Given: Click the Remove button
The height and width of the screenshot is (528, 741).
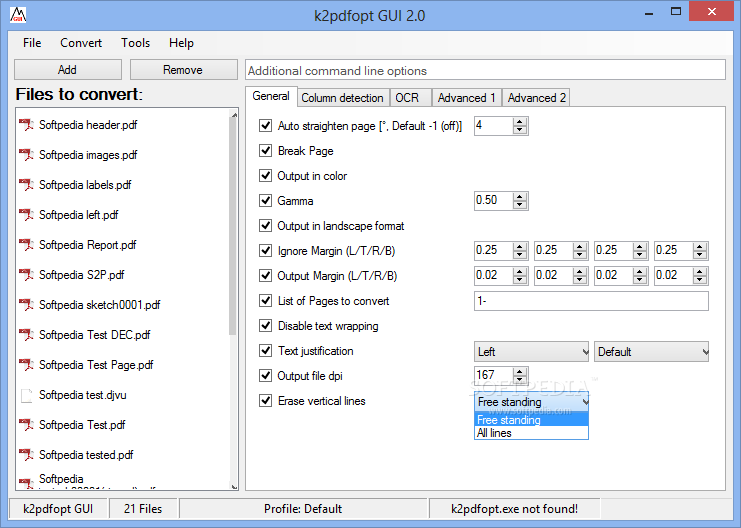Looking at the screenshot, I should (183, 69).
